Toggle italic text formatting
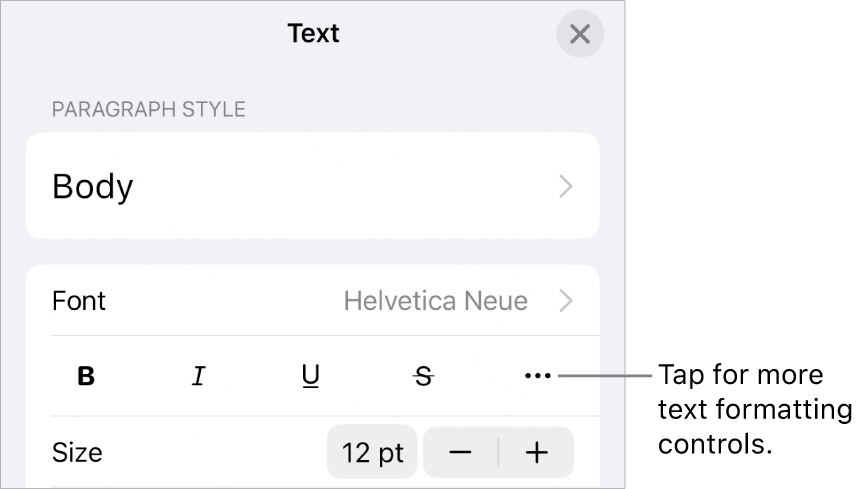This screenshot has height=489, width=860. [x=199, y=377]
